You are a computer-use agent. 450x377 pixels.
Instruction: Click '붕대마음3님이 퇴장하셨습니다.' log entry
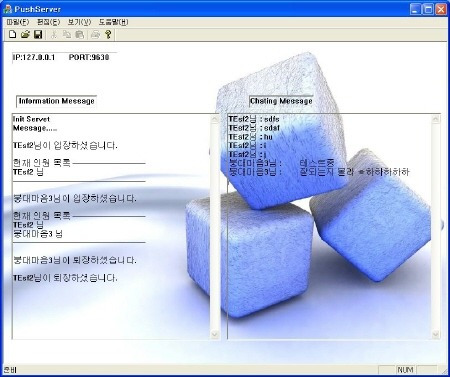click(x=75, y=260)
